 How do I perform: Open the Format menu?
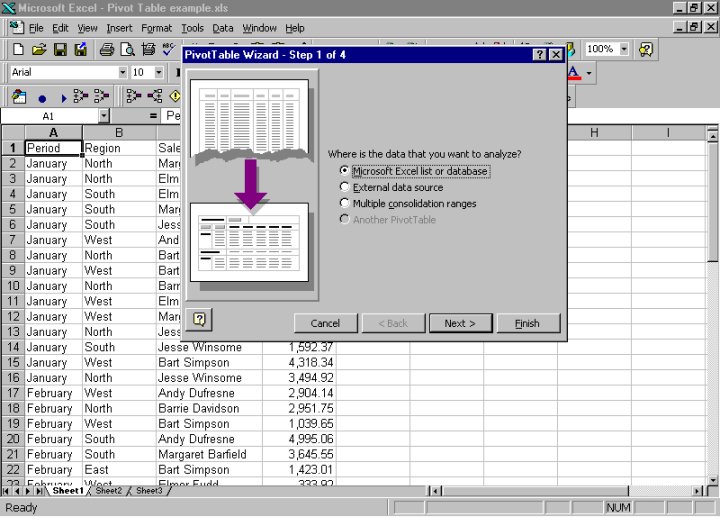pyautogui.click(x=157, y=28)
